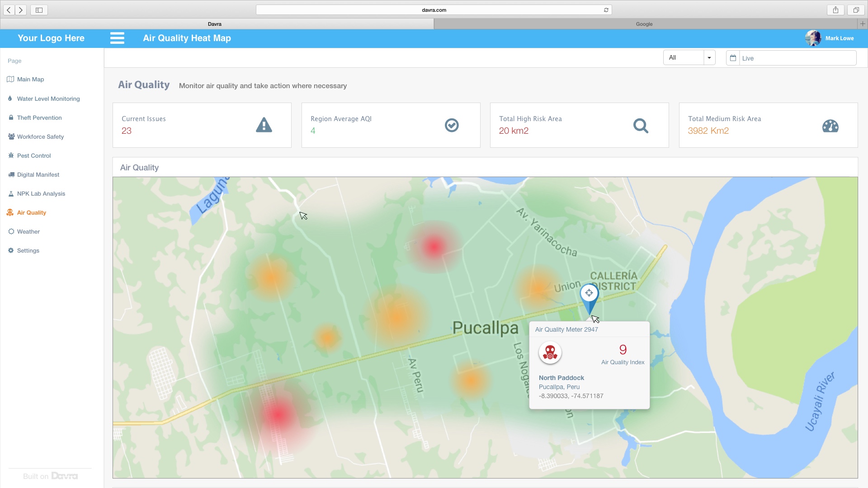Click the Region Average AQI value 4
The width and height of the screenshot is (868, 488).
(313, 131)
